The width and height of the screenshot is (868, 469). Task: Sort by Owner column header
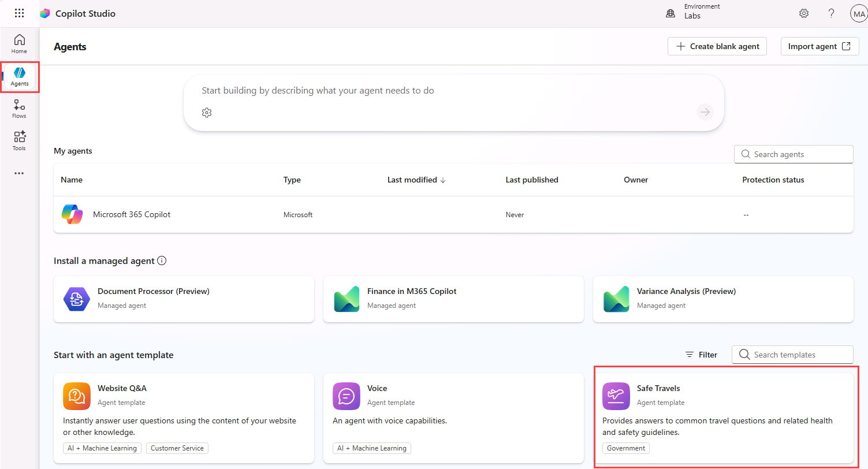(x=636, y=180)
